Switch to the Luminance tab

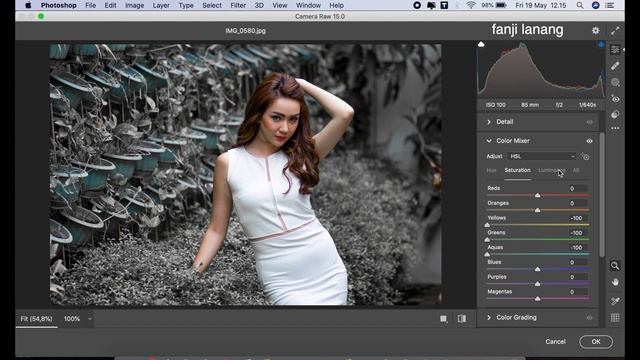[552, 170]
